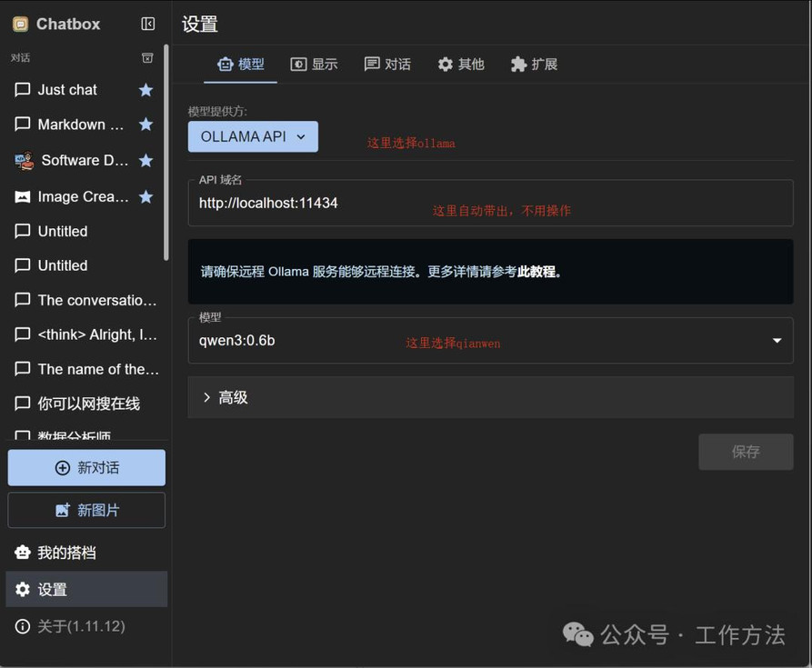Open 我的搭档 copilots page

(x=86, y=553)
